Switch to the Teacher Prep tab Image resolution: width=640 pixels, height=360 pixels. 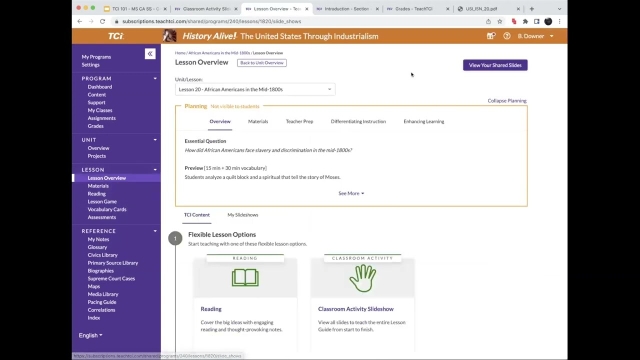tap(300, 122)
